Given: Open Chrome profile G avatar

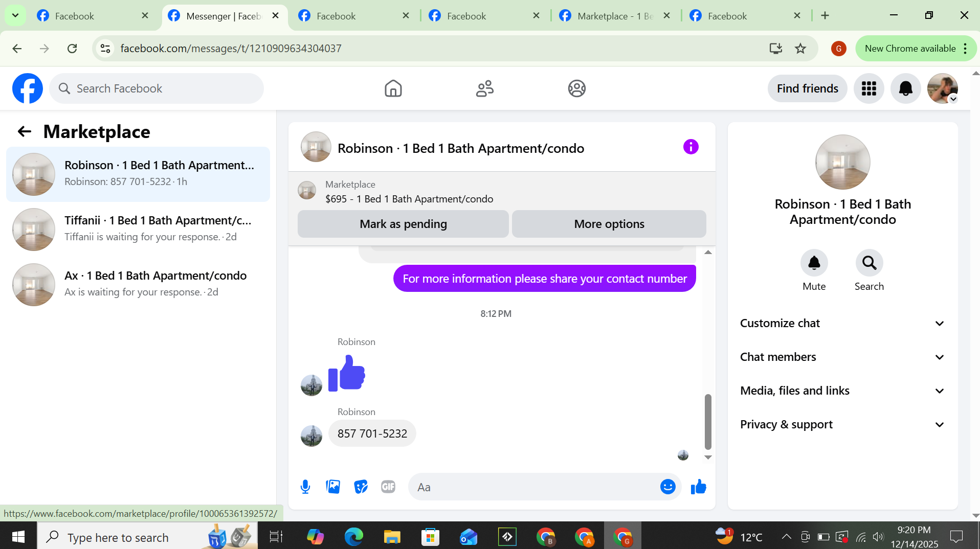Looking at the screenshot, I should (x=838, y=49).
